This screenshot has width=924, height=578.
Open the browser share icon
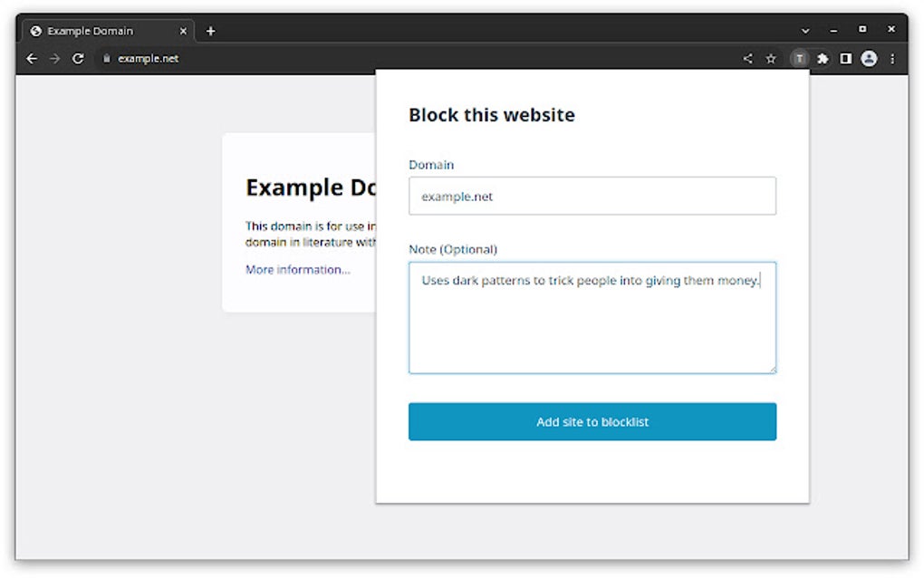[x=747, y=58]
